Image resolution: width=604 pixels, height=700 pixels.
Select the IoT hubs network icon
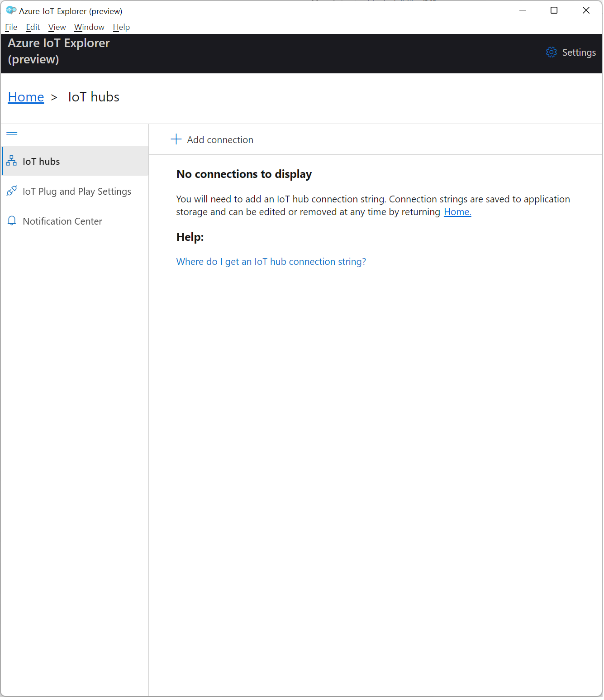coord(12,161)
